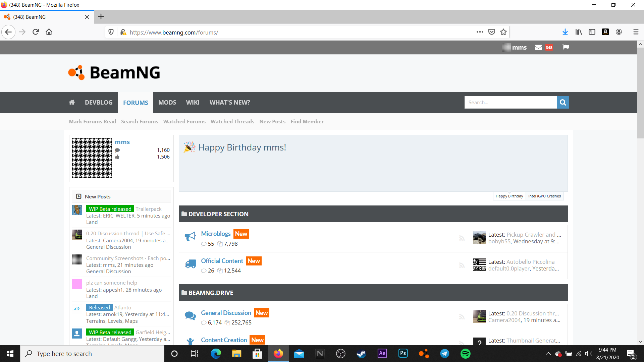Click the site home icon in navbar
The height and width of the screenshot is (362, 644).
click(72, 102)
